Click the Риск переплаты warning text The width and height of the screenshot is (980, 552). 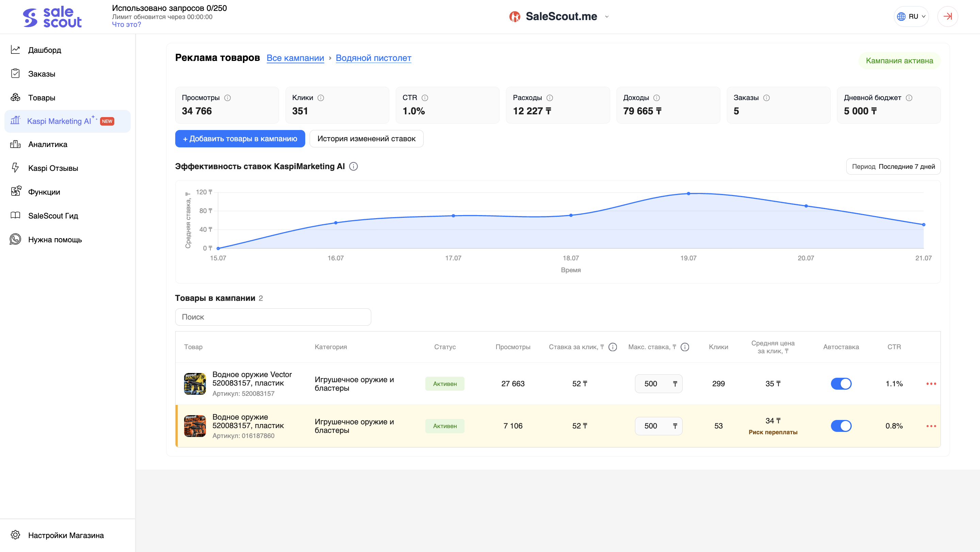(x=773, y=432)
